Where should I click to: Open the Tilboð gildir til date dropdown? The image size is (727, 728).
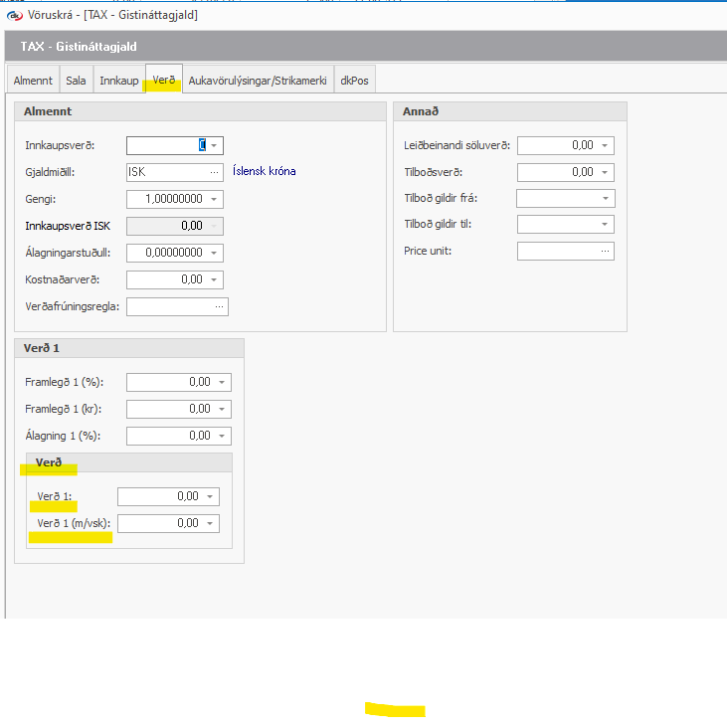click(x=605, y=225)
